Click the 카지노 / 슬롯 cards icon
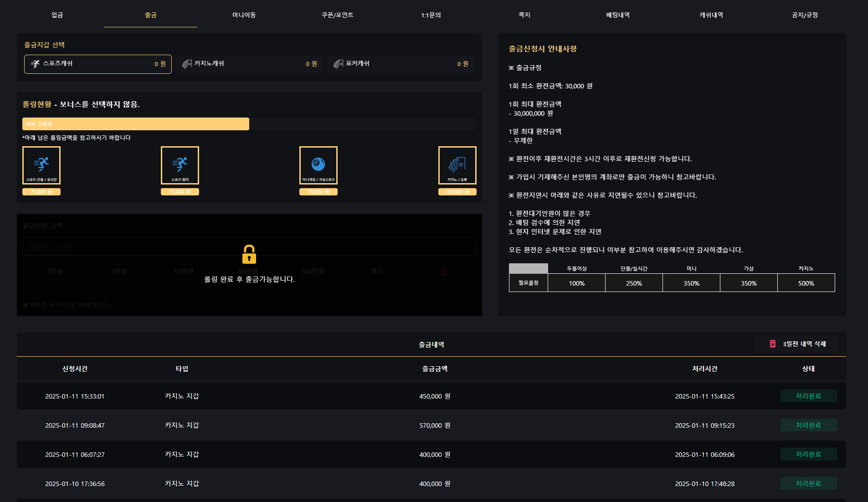Viewport: 868px width, 502px height. (457, 165)
